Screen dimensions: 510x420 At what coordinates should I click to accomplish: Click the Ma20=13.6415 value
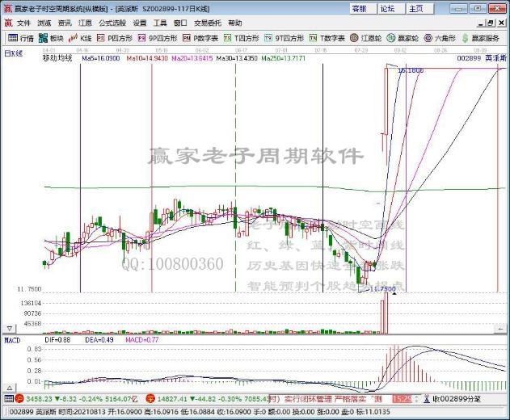192,58
